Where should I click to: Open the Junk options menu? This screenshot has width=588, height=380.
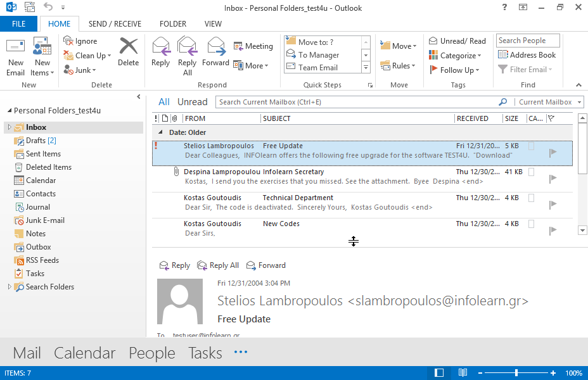(x=80, y=70)
